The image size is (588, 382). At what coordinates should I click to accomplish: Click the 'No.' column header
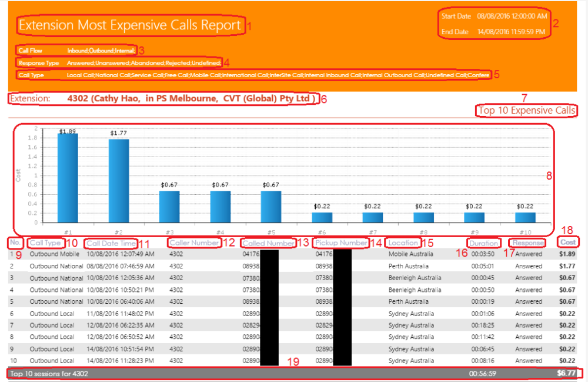[x=15, y=243]
